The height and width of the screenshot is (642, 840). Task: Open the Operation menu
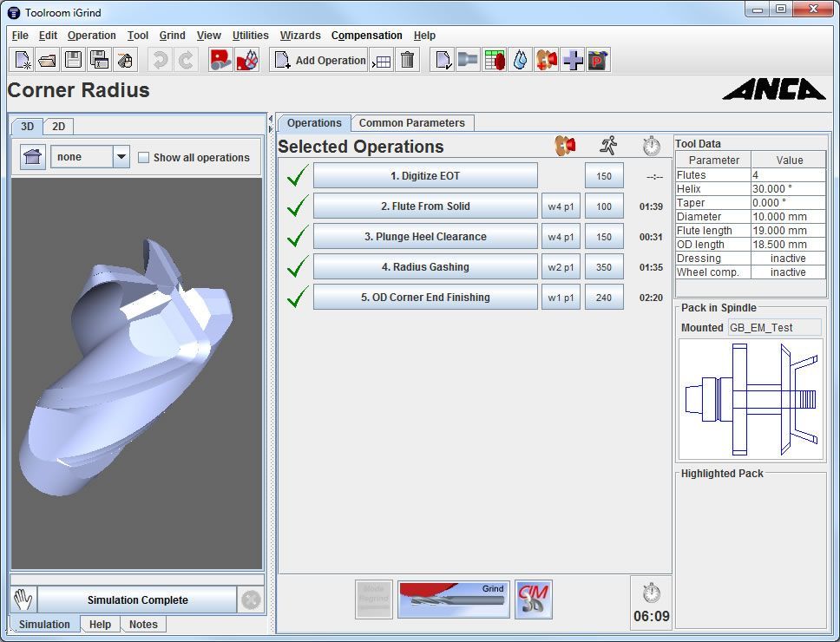[92, 36]
